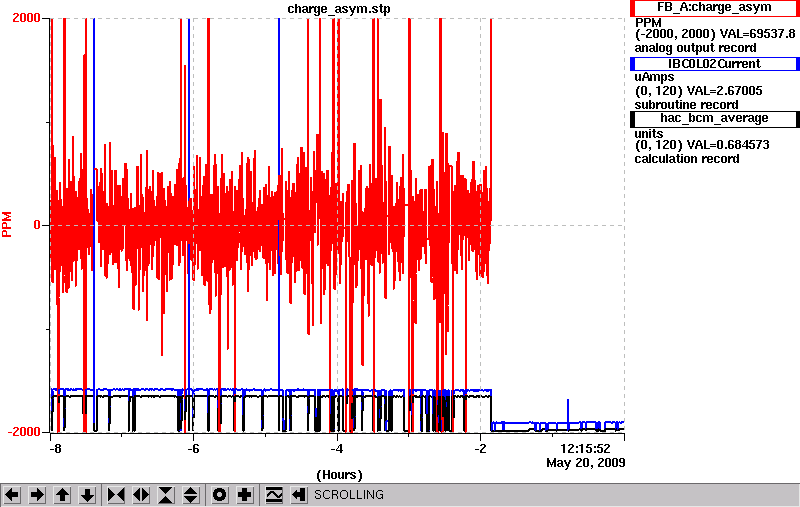This screenshot has width=800, height=507.
Task: Click the plus icon in the toolbar
Action: [x=245, y=495]
